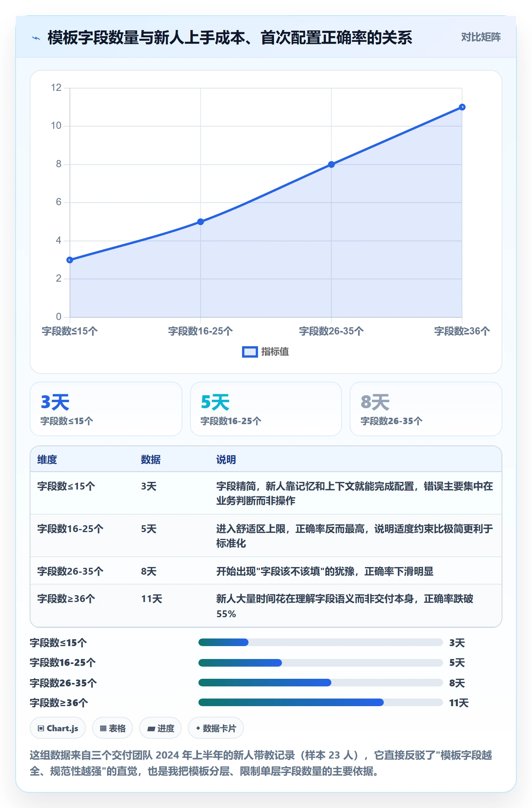Image resolution: width=532 pixels, height=808 pixels.
Task: Select the 进度 tag chip
Action: [160, 728]
